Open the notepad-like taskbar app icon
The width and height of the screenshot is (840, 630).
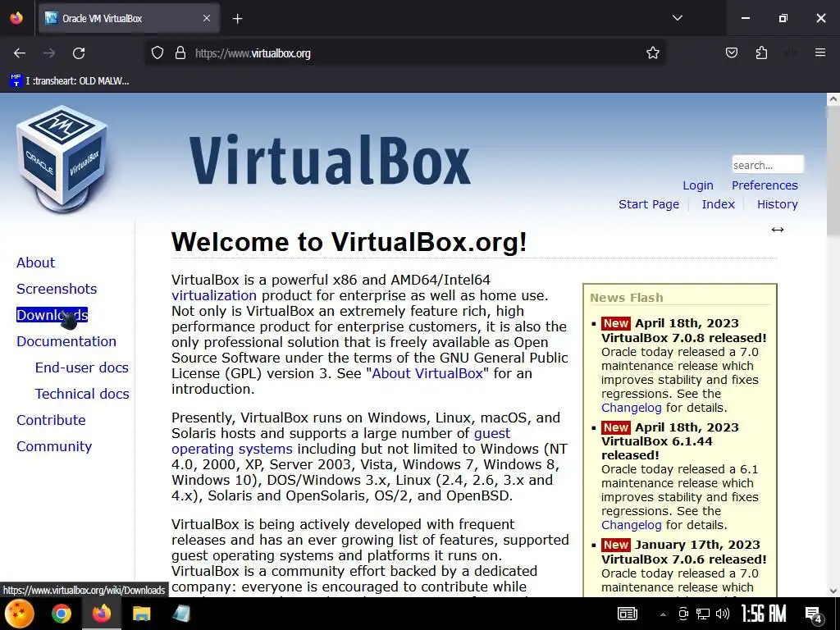[181, 614]
